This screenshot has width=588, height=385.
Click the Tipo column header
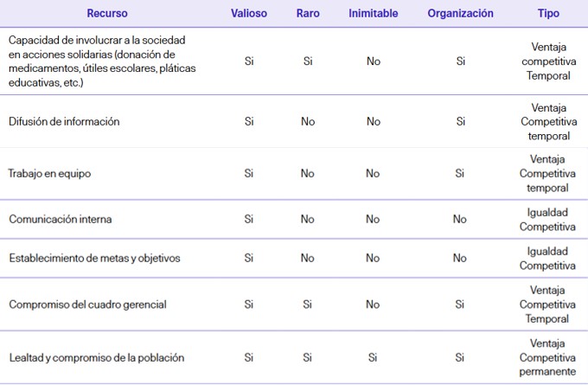(x=547, y=14)
